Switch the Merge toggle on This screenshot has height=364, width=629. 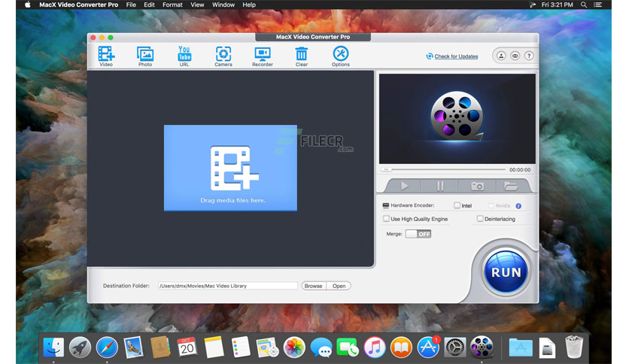[418, 234]
